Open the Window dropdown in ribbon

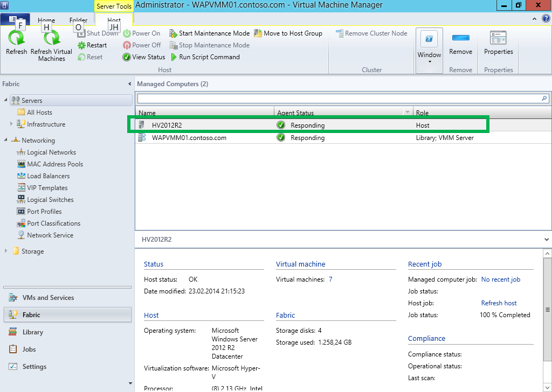[429, 51]
